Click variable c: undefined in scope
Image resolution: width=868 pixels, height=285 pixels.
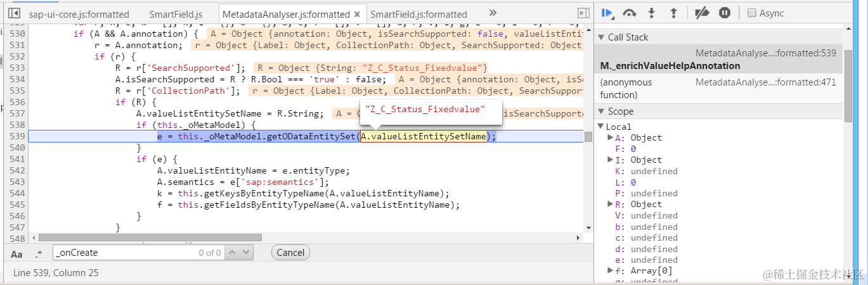pyautogui.click(x=646, y=237)
